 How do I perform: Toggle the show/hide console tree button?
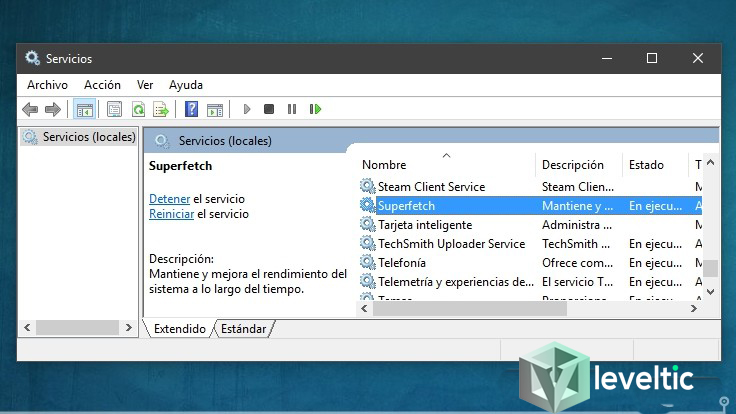coord(85,109)
